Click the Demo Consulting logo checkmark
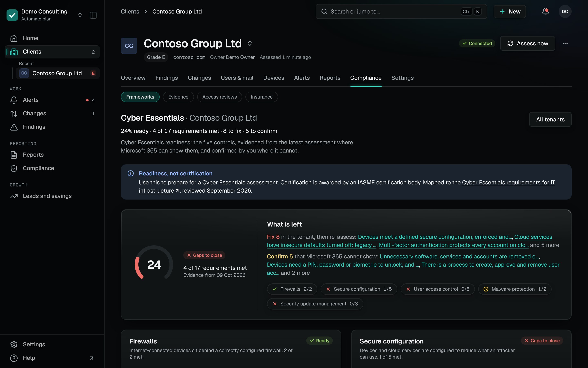This screenshot has width=588, height=368. coord(12,15)
